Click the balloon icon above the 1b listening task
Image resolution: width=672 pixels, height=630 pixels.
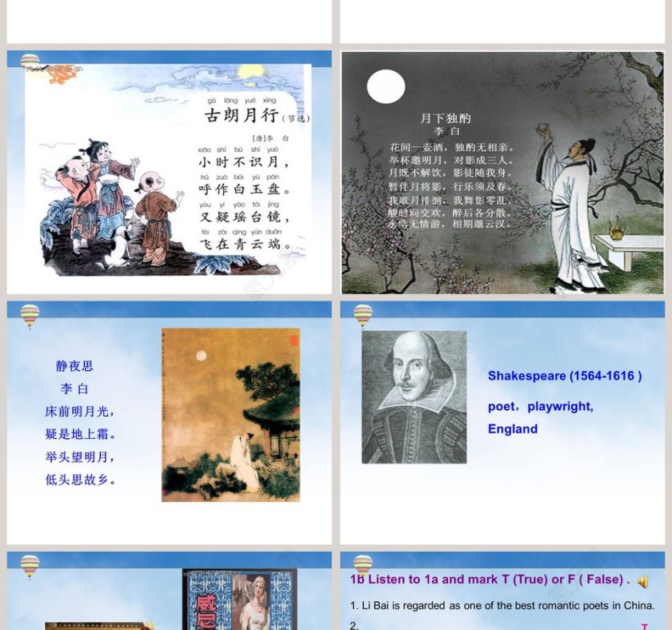point(364,564)
